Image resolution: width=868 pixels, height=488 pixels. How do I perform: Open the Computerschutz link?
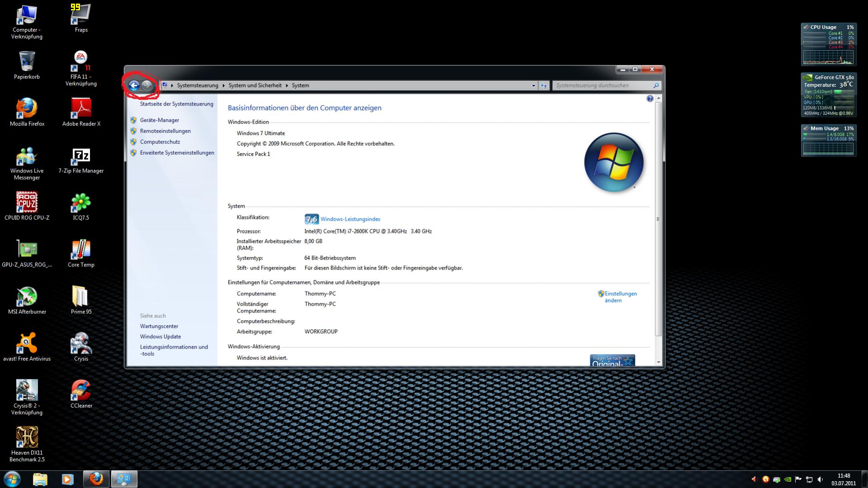[160, 142]
